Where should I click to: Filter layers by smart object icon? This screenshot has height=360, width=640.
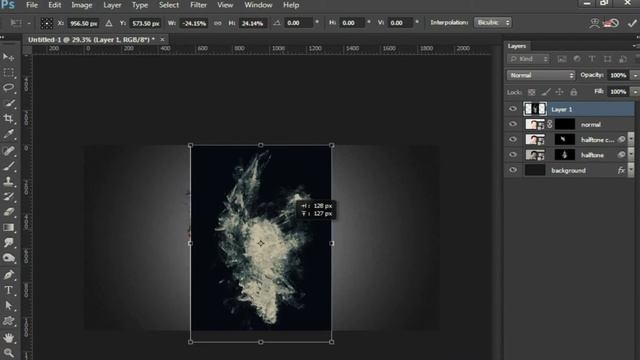[622, 59]
